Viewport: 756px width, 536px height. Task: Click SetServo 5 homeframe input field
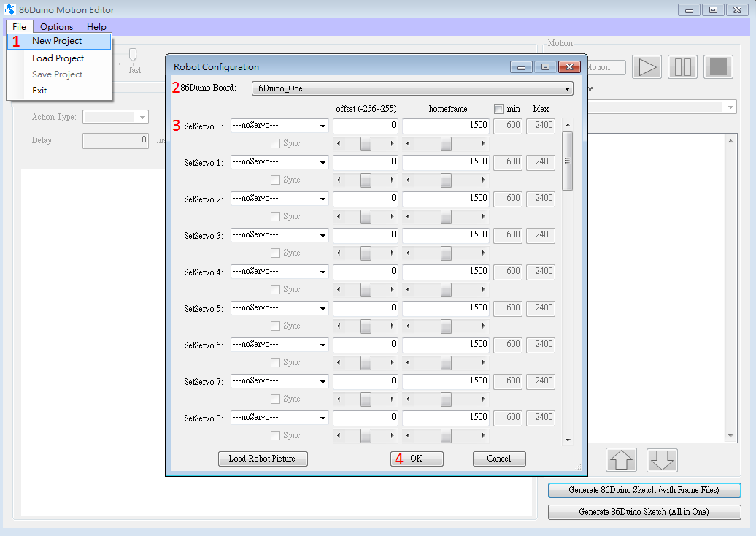(x=446, y=308)
